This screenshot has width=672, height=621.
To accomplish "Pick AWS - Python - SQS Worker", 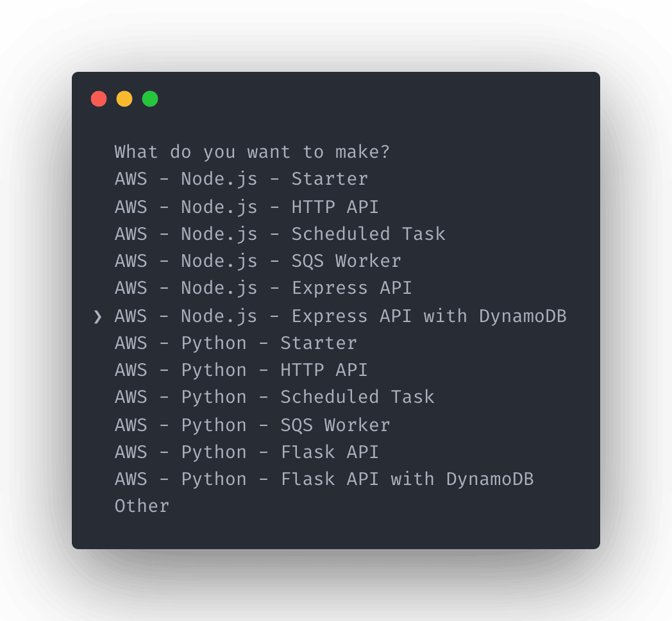I will 253,425.
